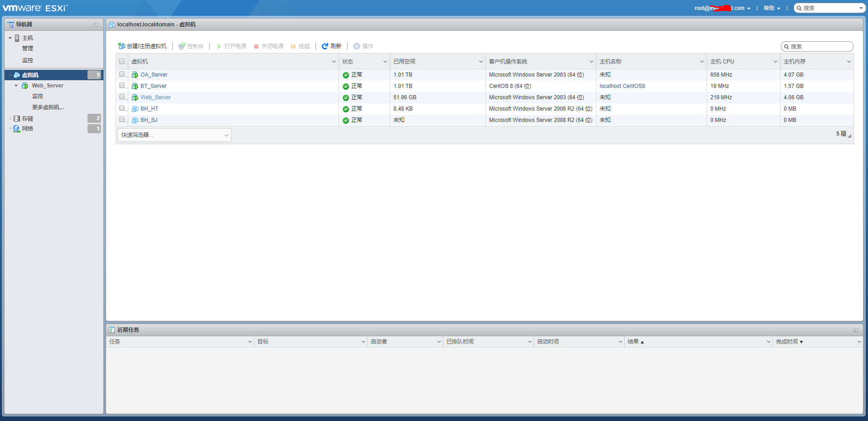Select Monitor (监控) under Host
Viewport: 868px width, 421px height.
coord(28,60)
